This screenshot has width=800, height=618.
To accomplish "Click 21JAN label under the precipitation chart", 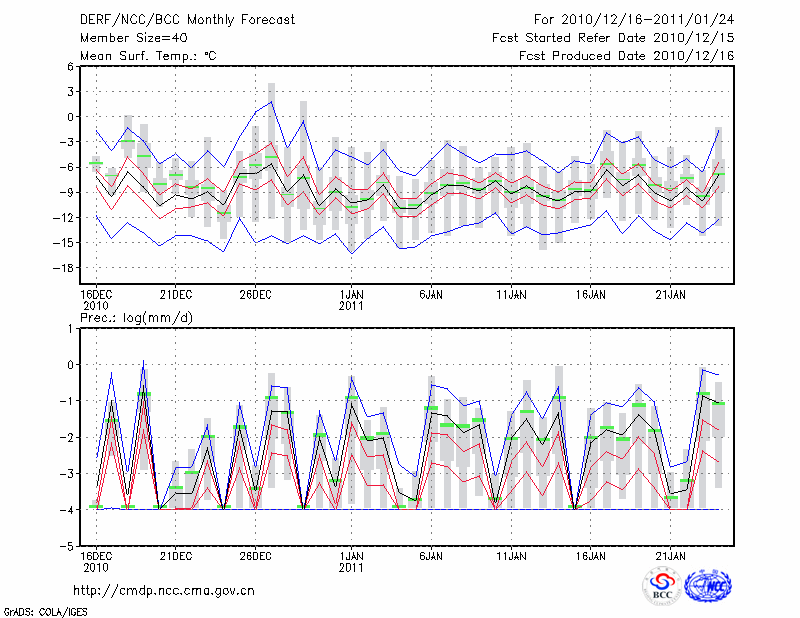I will tap(671, 555).
